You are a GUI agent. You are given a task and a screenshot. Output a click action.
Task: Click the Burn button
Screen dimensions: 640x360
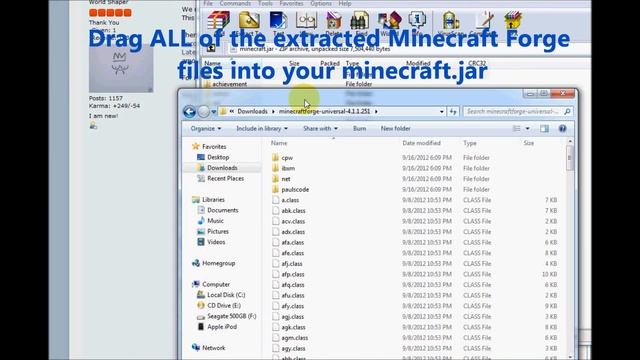pos(360,129)
